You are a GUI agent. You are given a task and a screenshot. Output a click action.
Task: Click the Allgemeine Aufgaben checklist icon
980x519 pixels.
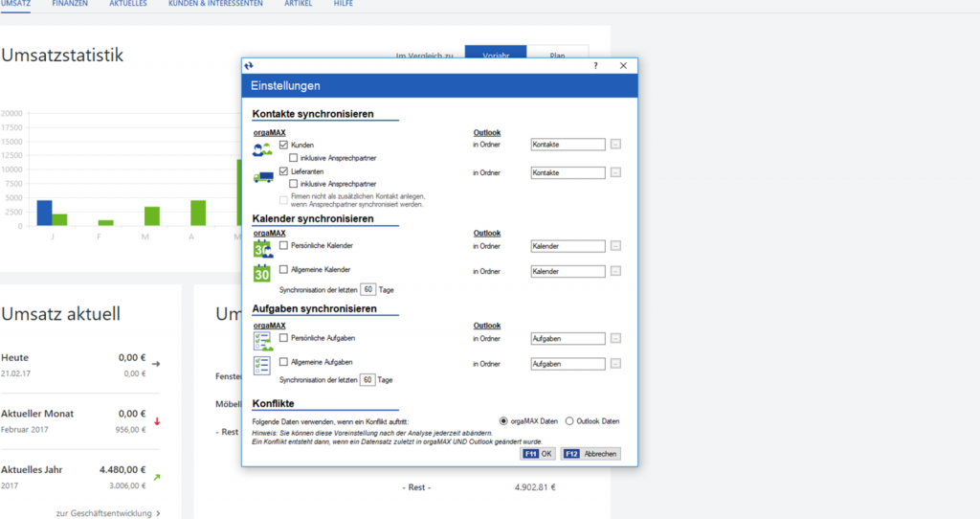coord(262,365)
